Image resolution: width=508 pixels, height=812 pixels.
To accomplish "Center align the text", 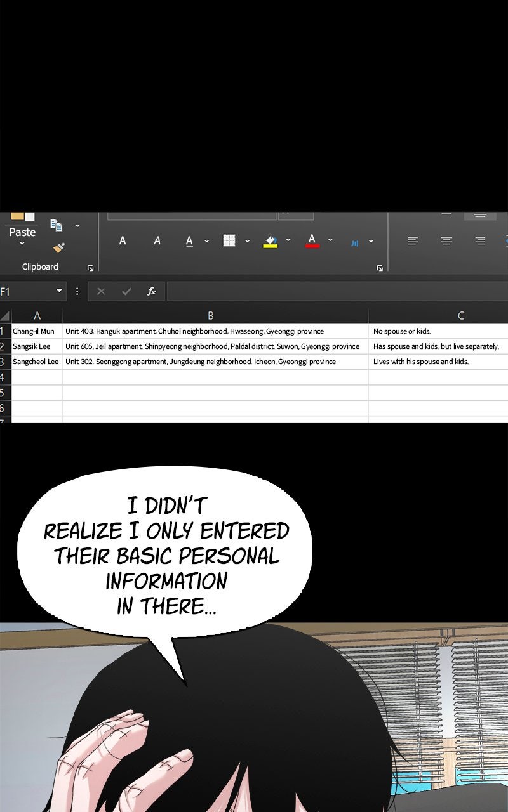I will pos(446,240).
